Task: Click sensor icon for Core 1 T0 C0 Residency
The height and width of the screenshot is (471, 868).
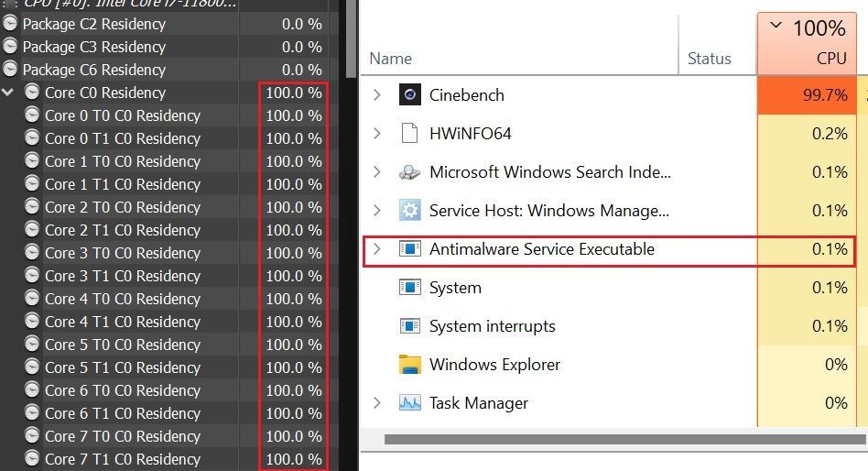Action: tap(32, 160)
